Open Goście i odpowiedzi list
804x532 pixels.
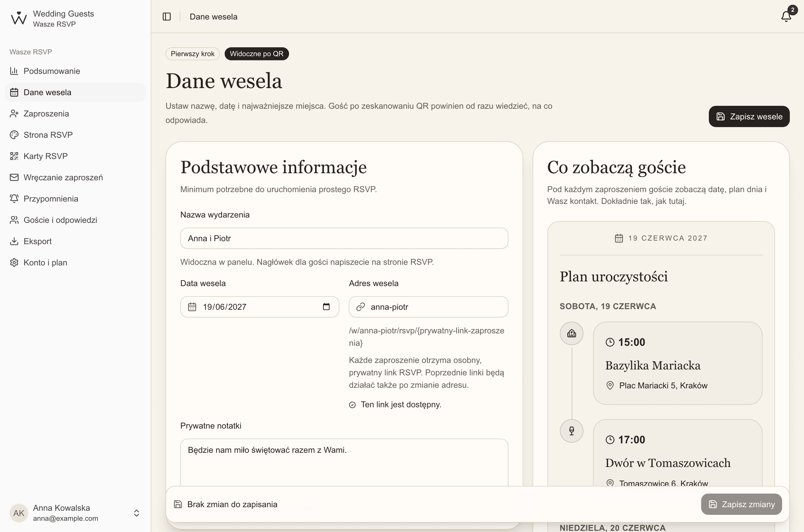pyautogui.click(x=75, y=220)
